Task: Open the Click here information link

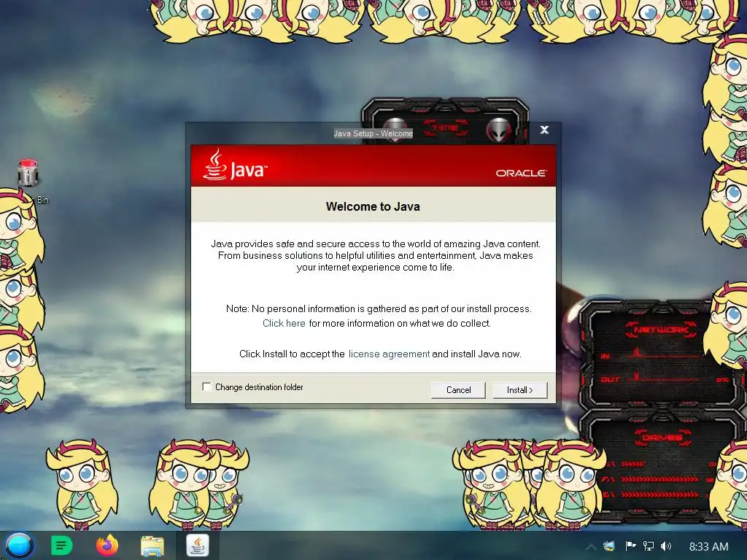Action: pos(284,323)
